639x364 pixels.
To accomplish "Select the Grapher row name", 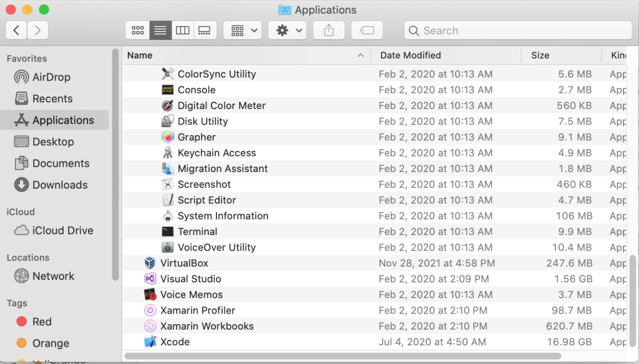I will coord(197,137).
